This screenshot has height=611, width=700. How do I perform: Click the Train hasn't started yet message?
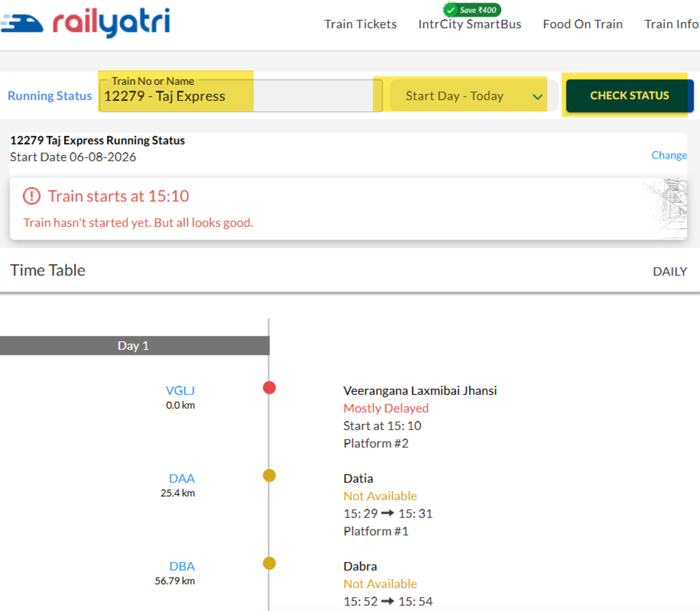[x=138, y=223]
